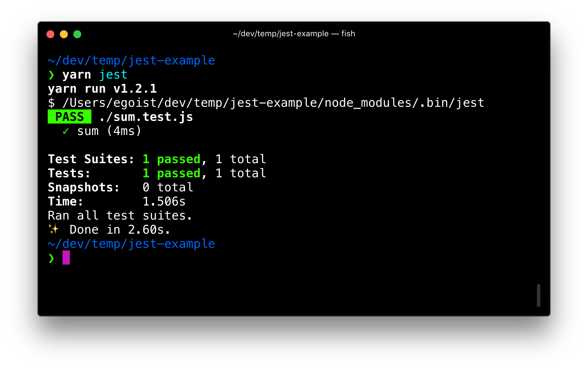Click the green prompt chevron beside the cursor
This screenshot has width=588, height=370.
51,258
